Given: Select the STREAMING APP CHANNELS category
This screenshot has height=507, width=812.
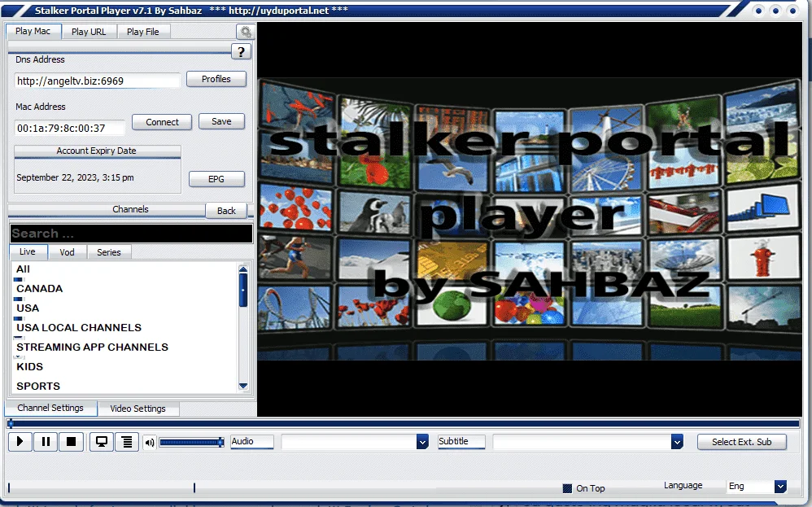Looking at the screenshot, I should click(x=92, y=347).
